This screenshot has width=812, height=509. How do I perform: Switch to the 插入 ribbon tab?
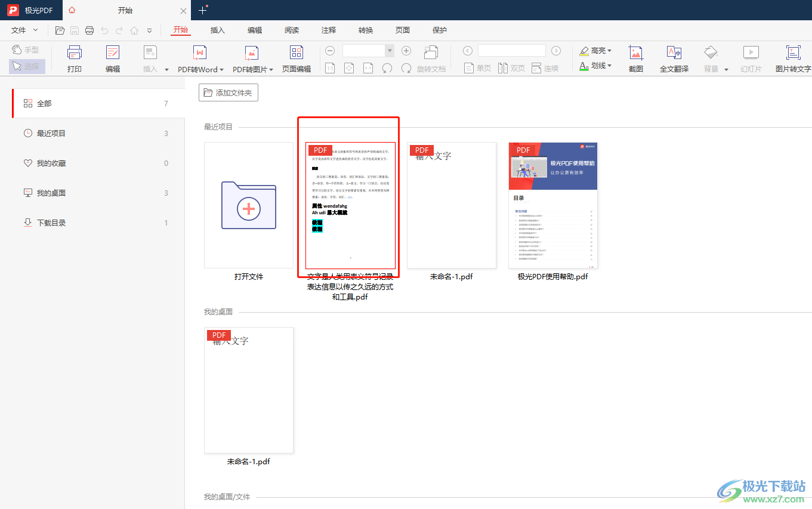coord(218,30)
